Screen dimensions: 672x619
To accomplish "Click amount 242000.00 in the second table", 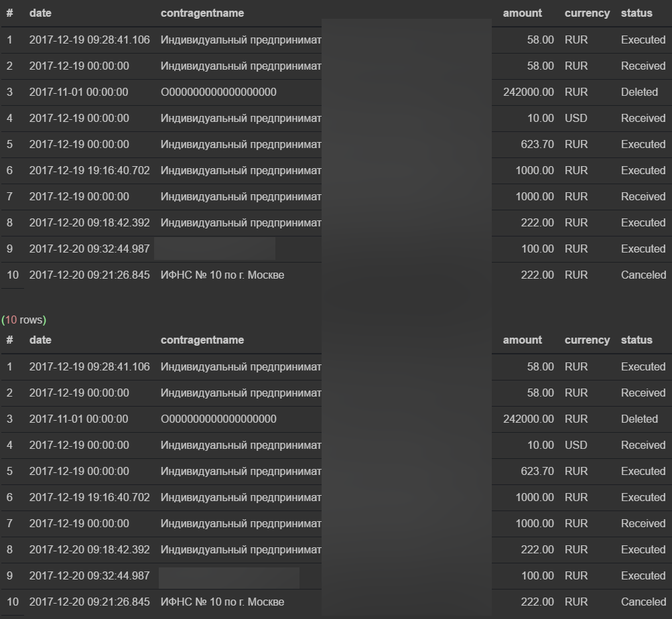I will [x=529, y=419].
